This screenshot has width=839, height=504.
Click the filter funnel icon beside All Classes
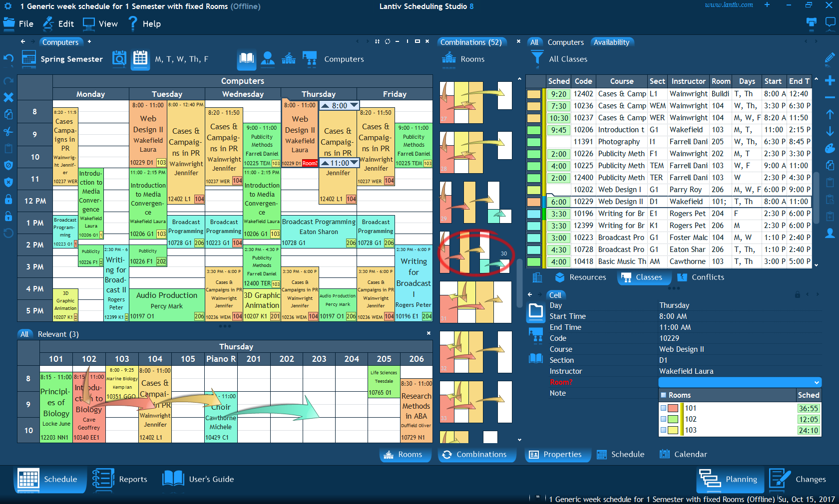(537, 59)
